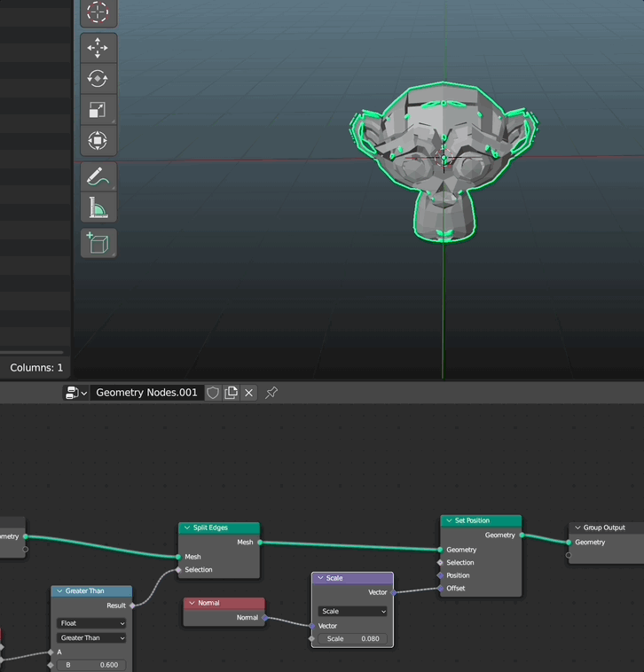Click the Geometry Nodes.001 name field
This screenshot has width=644, height=672.
tap(146, 393)
